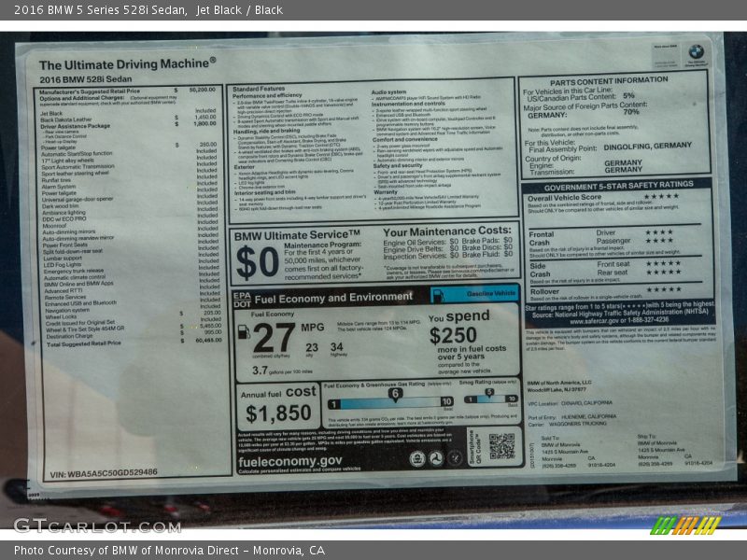Click the BMW roundel logo
Image resolution: width=747 pixels, height=560 pixels.
(696, 52)
